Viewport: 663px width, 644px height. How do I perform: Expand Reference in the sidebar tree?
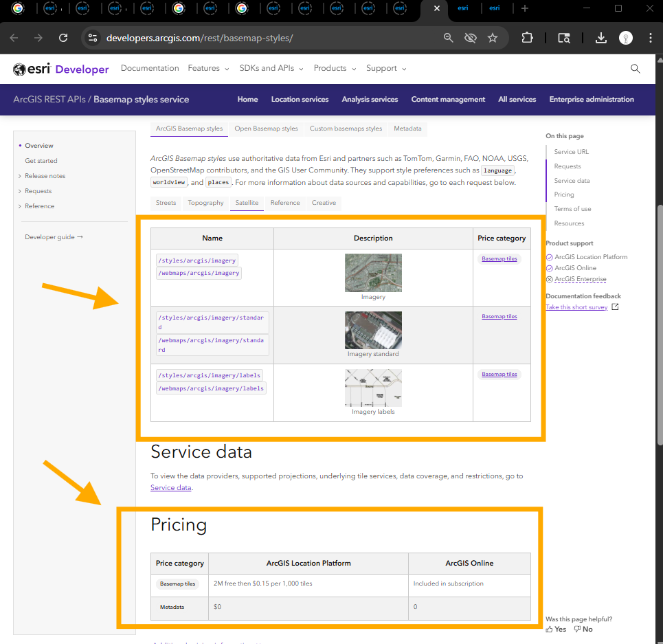coord(19,206)
